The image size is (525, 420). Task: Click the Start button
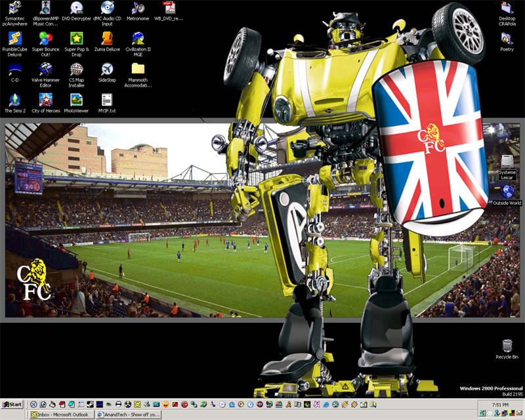[12, 404]
